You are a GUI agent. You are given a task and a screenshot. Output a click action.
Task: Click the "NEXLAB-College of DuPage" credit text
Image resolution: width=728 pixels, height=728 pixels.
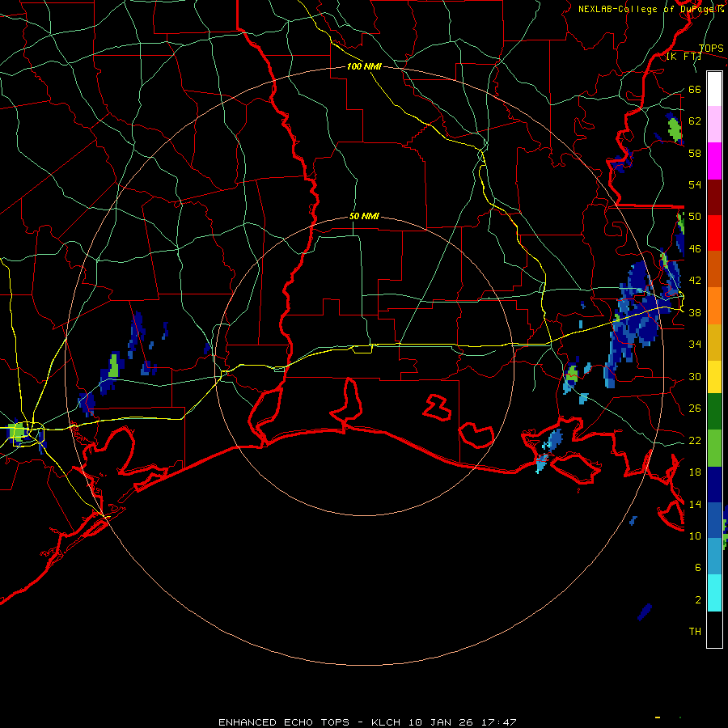click(x=647, y=9)
